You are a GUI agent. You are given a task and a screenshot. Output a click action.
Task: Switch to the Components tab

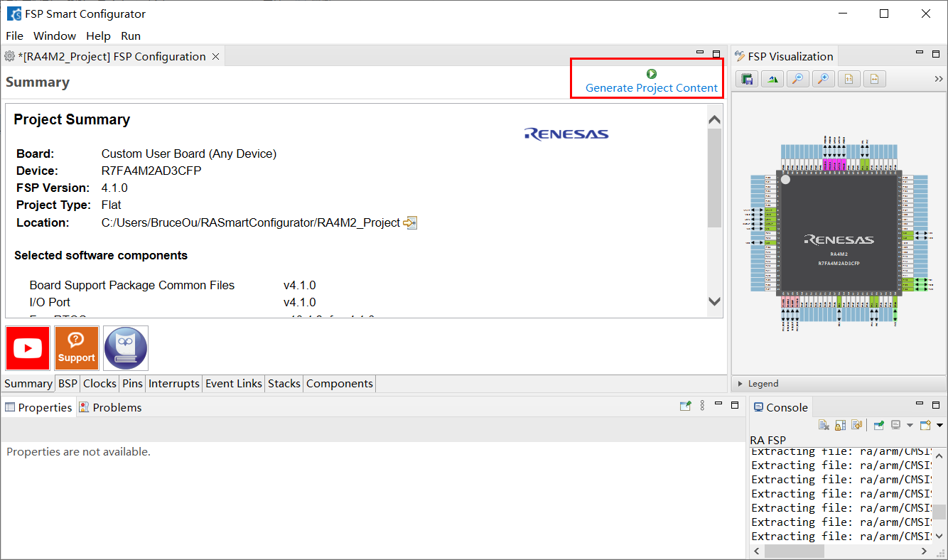click(x=340, y=384)
